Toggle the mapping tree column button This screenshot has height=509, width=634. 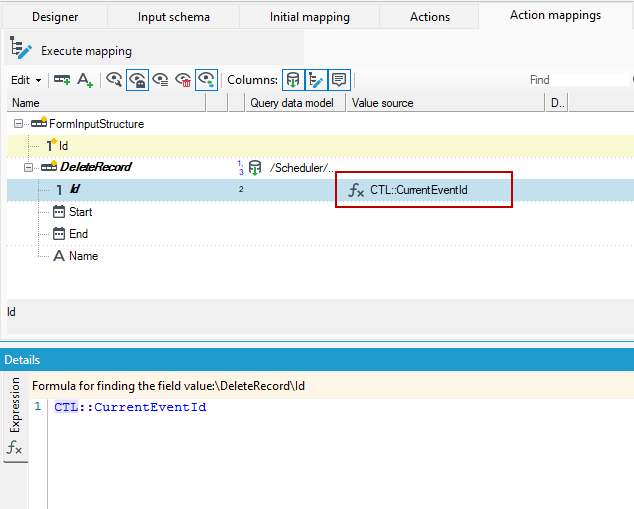[316, 80]
